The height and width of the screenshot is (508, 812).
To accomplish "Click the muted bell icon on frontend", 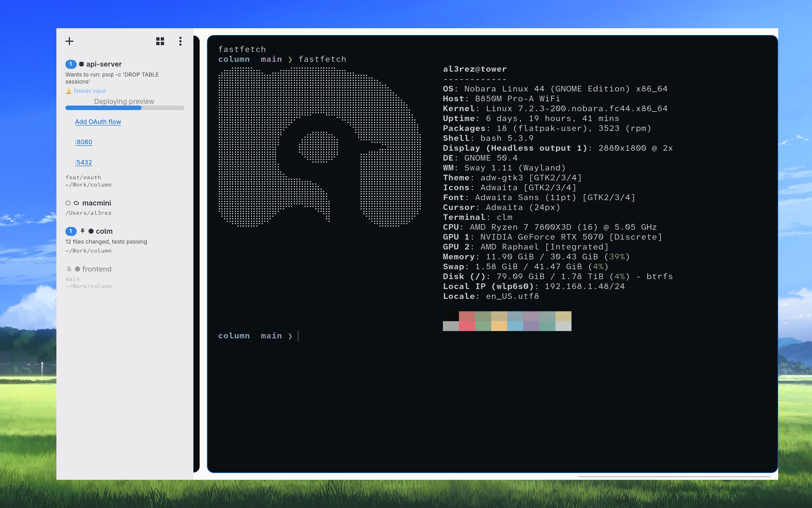I will tap(69, 269).
